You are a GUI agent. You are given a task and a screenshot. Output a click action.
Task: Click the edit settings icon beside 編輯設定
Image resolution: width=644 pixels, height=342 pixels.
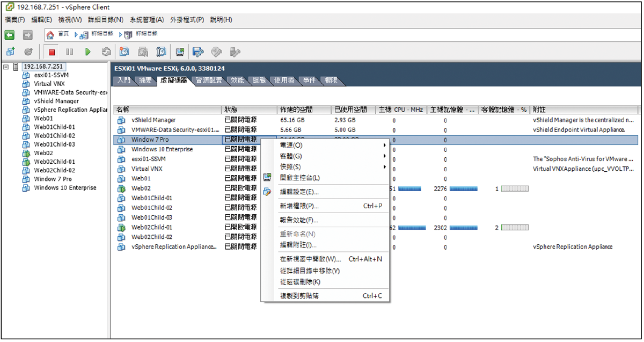coord(267,192)
